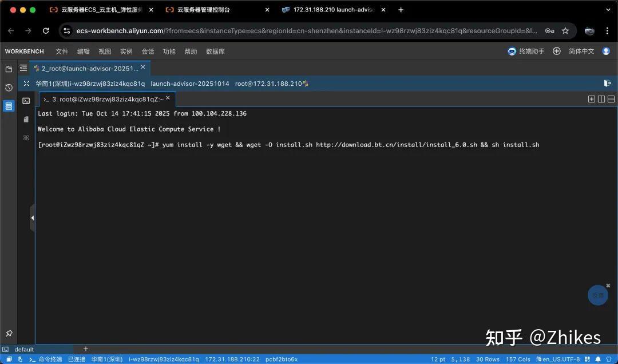Split terminal horizontally with stacked pane icon
The image size is (618, 364).
click(x=611, y=99)
